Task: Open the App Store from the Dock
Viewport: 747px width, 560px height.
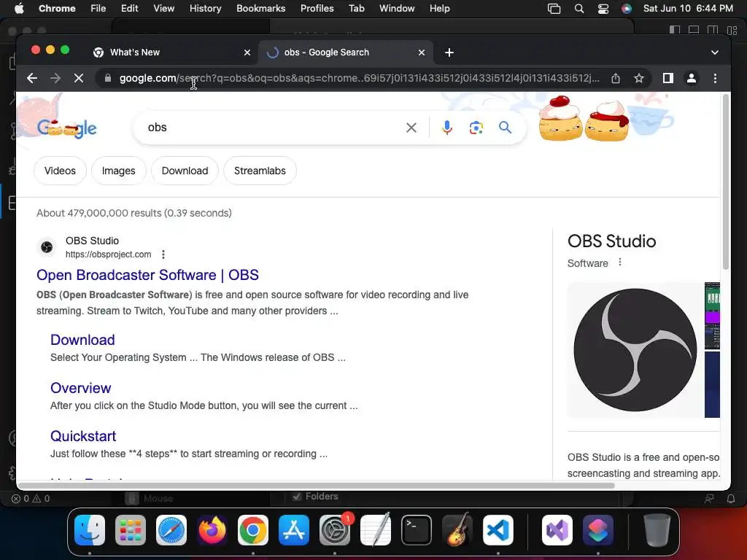Action: coord(294,530)
